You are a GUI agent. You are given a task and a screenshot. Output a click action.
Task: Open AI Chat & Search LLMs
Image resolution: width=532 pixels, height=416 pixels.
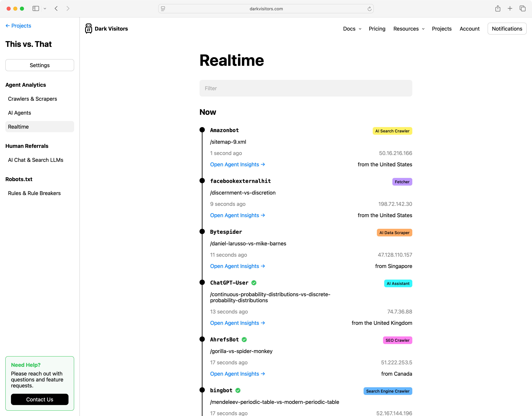point(36,160)
